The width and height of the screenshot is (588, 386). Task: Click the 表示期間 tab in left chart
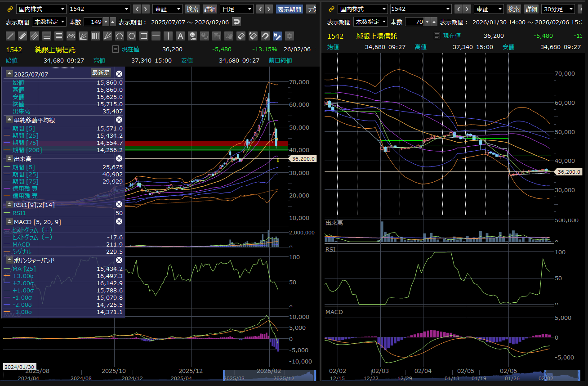click(x=290, y=9)
